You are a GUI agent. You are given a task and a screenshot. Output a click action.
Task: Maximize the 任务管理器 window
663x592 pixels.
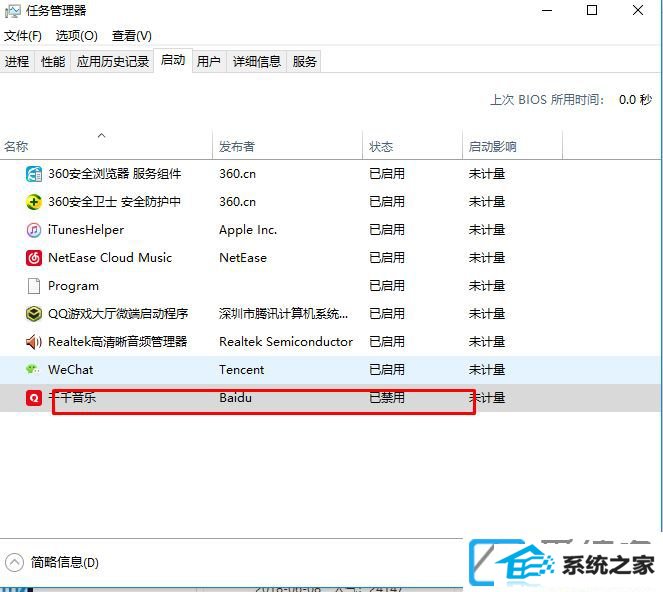(592, 10)
